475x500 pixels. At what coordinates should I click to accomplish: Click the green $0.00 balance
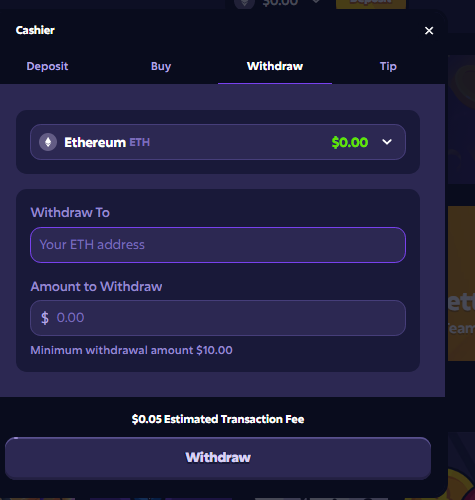(350, 142)
